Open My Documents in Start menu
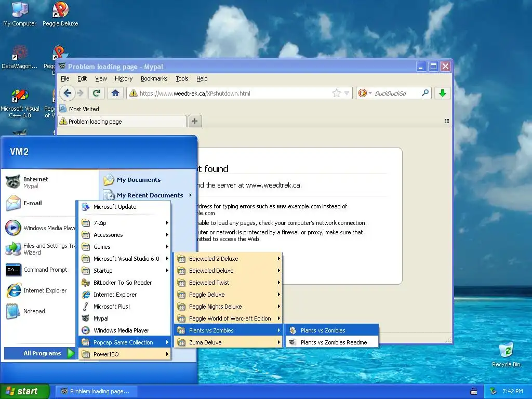 (148, 180)
